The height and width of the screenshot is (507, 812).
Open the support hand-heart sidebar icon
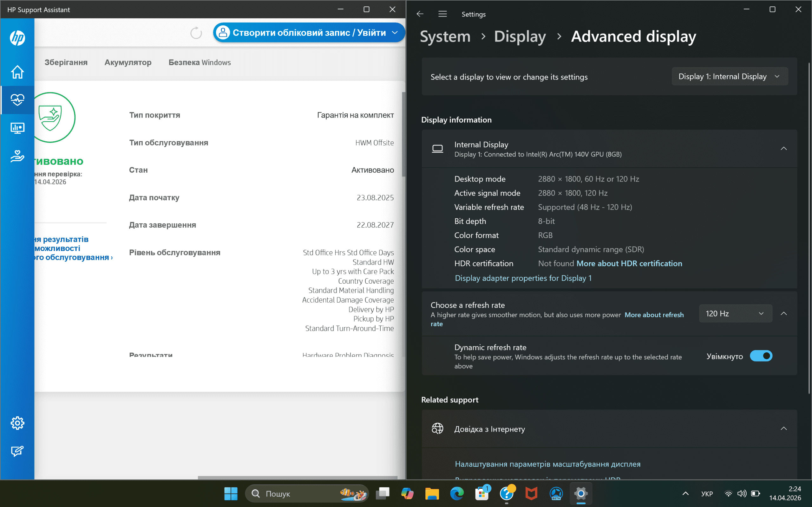[x=17, y=156]
